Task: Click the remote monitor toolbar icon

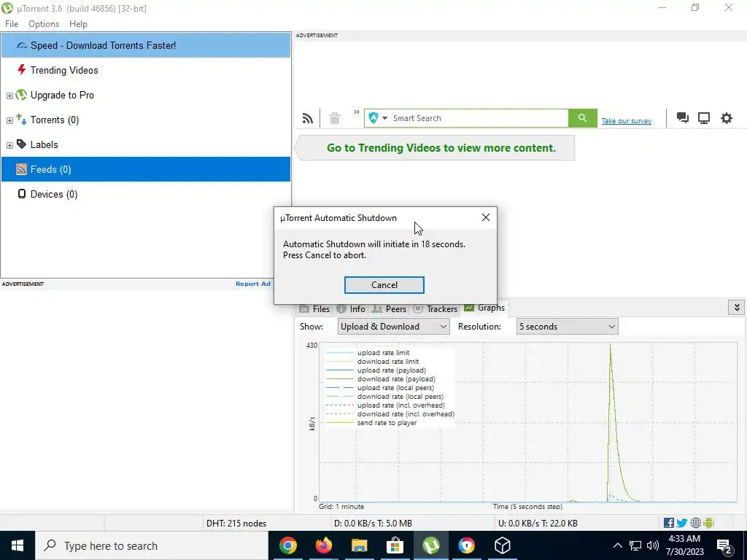Action: (704, 118)
